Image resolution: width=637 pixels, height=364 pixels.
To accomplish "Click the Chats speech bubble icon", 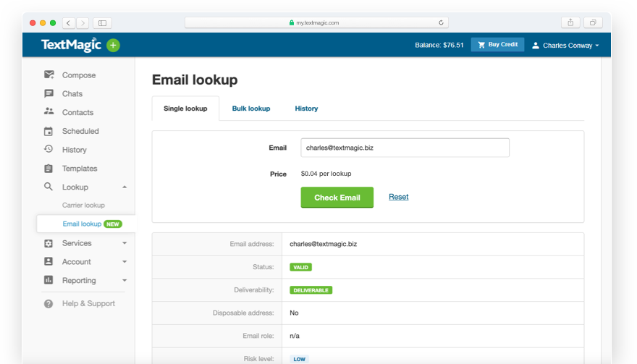I will [x=48, y=93].
